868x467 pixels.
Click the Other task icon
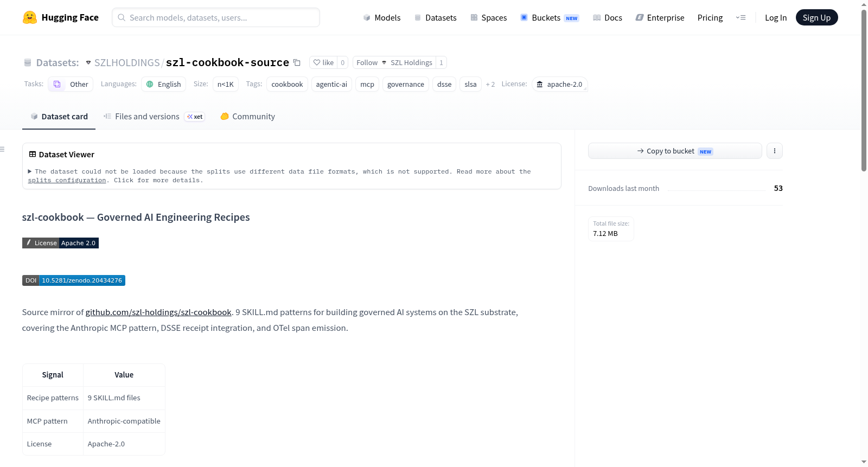coord(57,84)
